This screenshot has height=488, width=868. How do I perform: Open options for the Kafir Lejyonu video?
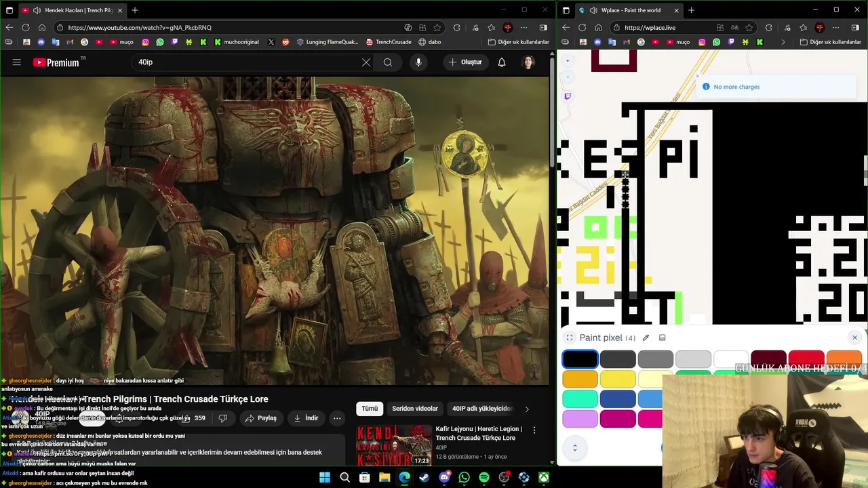(534, 430)
